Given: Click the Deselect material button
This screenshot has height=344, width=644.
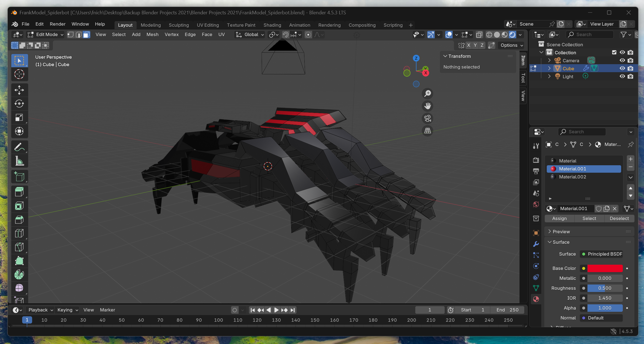Looking at the screenshot, I should [x=619, y=218].
